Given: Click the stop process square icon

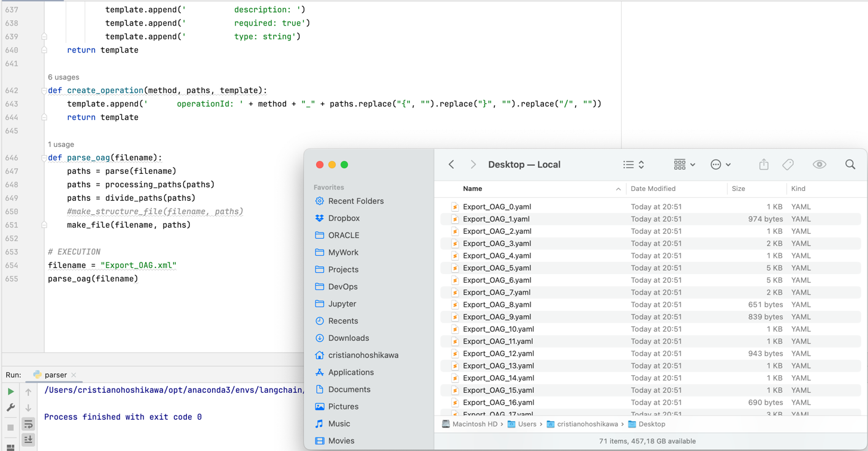Looking at the screenshot, I should [10, 428].
